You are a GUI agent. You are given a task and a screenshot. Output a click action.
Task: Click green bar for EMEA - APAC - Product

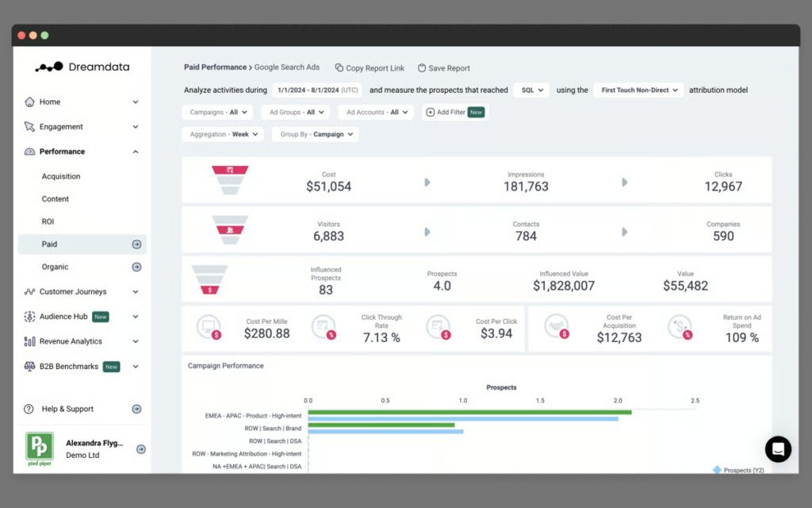pos(469,413)
